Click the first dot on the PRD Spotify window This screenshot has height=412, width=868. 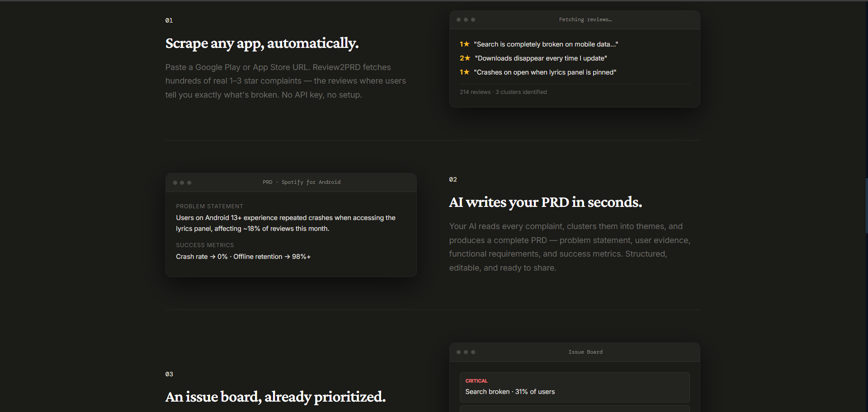[175, 183]
